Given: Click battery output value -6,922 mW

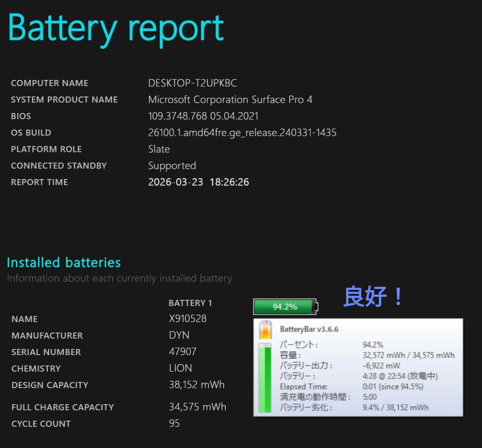Looking at the screenshot, I should (381, 365).
